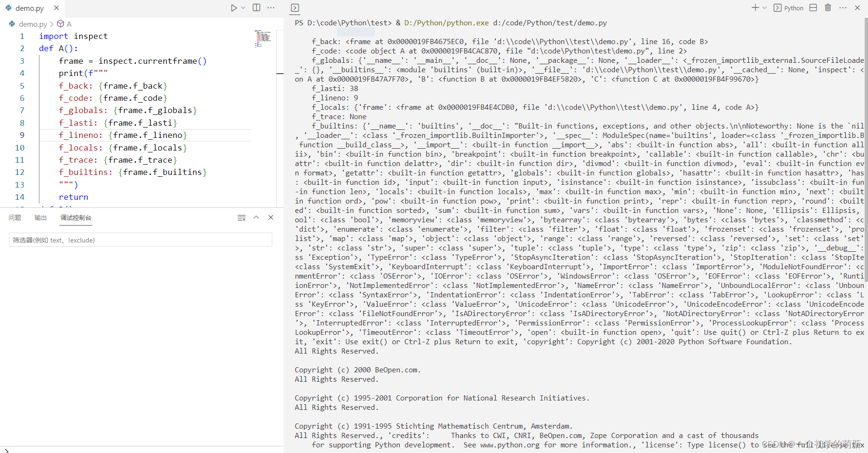Click line number 9 in gutter
The height and width of the screenshot is (453, 868).
[x=22, y=135]
